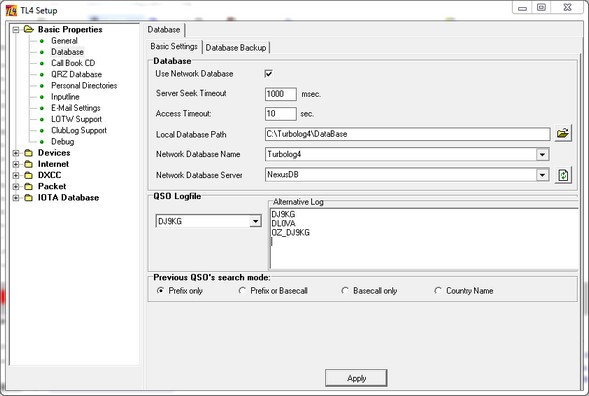Select the DXCC folder icon
The image size is (589, 396).
pyautogui.click(x=29, y=175)
